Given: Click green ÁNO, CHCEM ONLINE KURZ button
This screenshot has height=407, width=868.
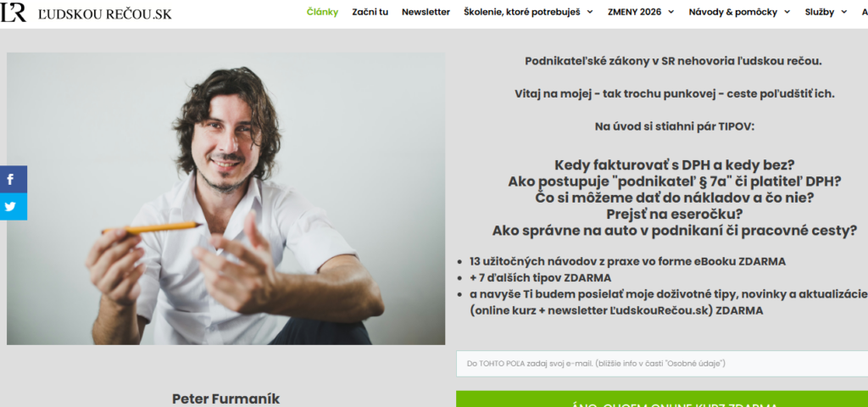Looking at the screenshot, I should [662, 399].
